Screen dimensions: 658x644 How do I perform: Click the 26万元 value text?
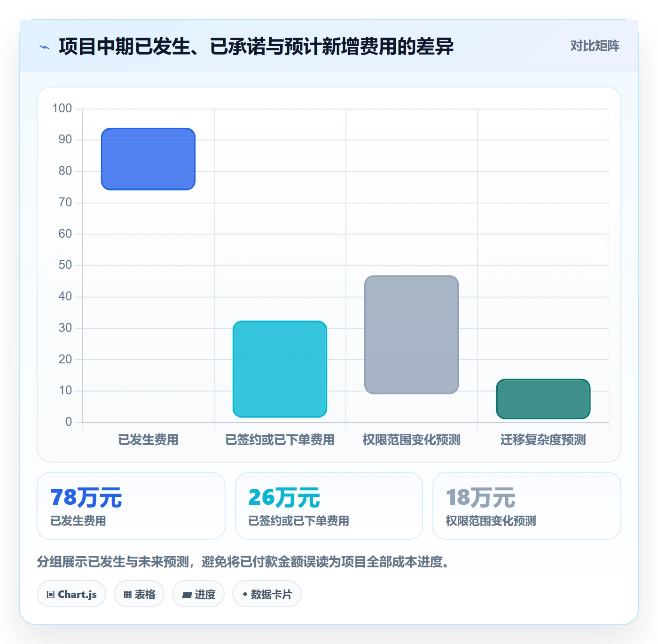(284, 497)
